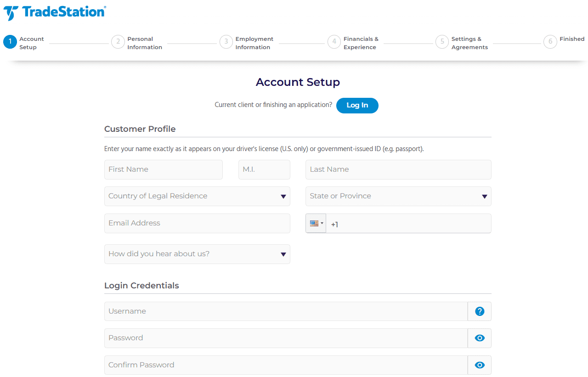Show the Confirm Password field contents
The image size is (588, 377).
point(479,365)
